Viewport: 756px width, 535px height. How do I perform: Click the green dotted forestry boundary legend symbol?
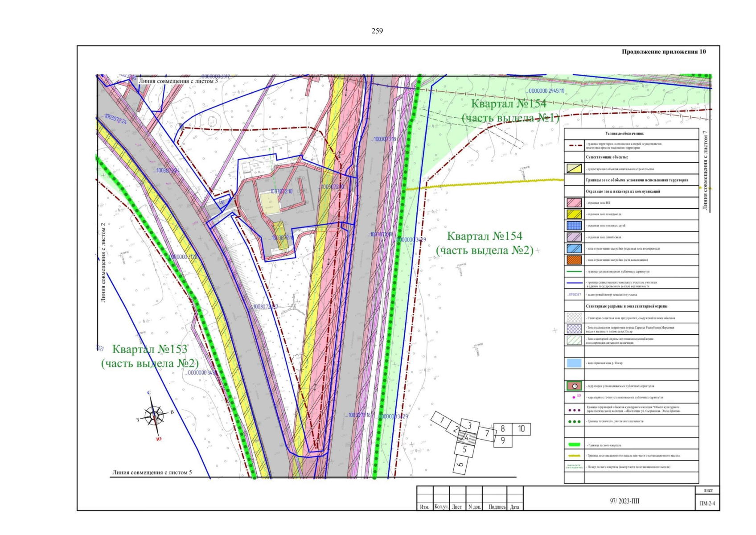pos(574,421)
